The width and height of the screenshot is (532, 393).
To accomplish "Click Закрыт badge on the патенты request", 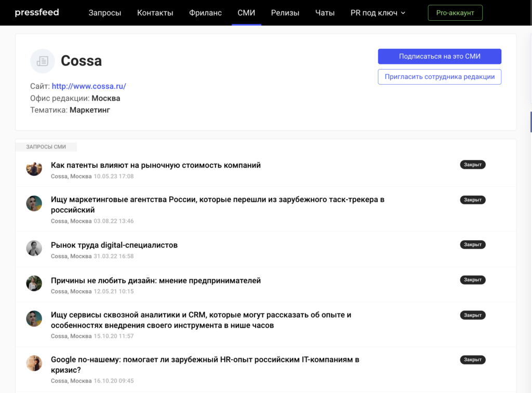I will click(x=473, y=165).
